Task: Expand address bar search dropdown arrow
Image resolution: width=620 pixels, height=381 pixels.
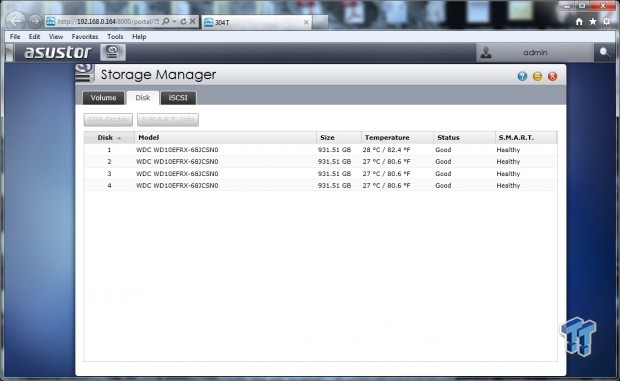Action: 174,22
